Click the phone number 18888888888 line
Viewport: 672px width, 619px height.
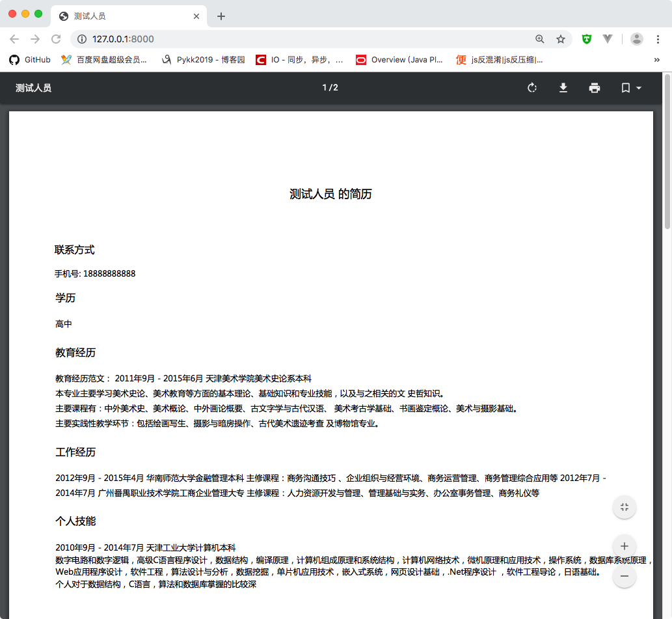coord(95,273)
